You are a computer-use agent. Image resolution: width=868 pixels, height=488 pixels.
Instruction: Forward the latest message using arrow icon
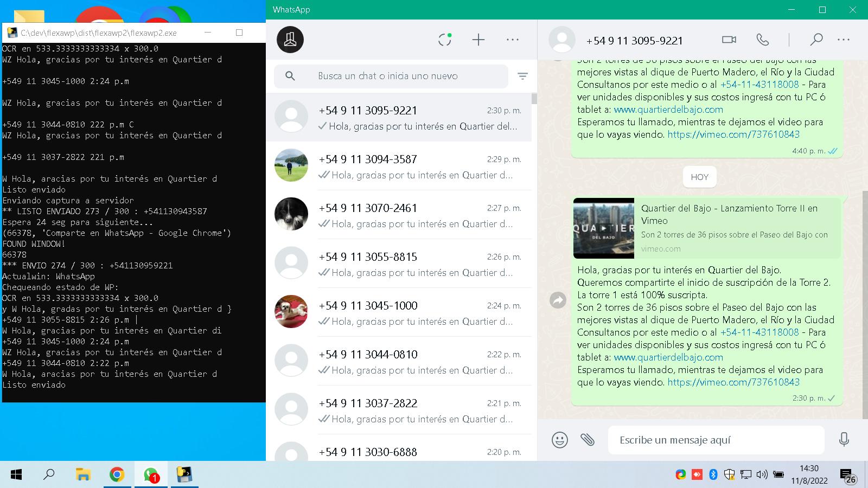tap(558, 300)
